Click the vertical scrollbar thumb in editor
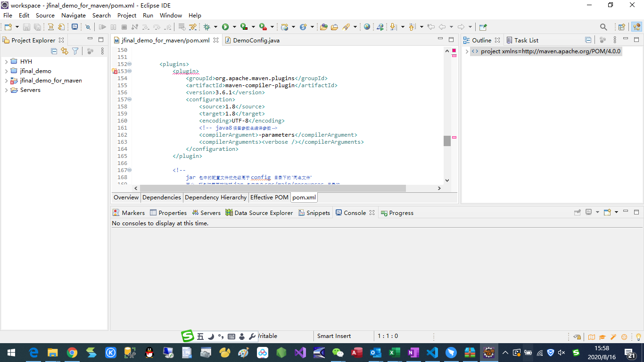644x362 pixels. click(447, 141)
